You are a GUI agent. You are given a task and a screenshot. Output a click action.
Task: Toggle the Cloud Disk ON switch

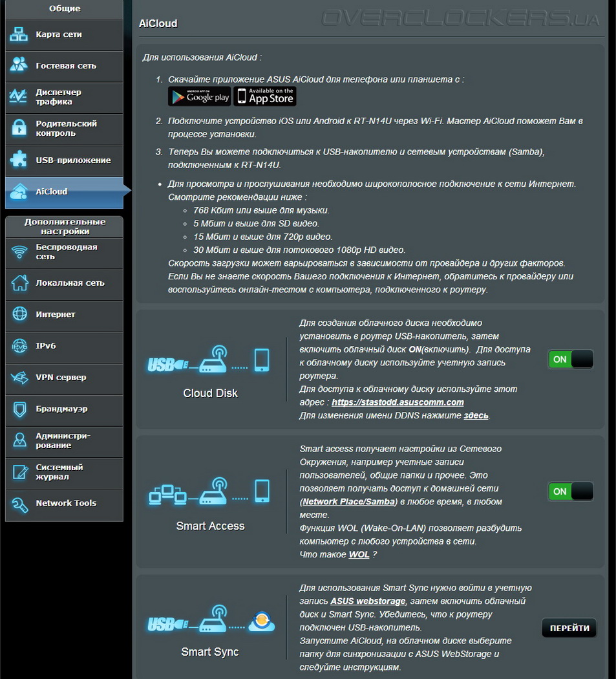(x=570, y=360)
